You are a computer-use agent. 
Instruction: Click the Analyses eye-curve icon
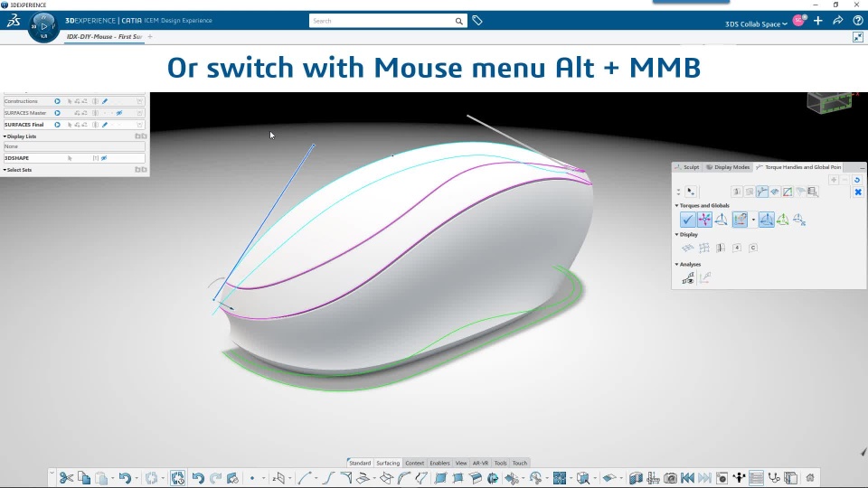pos(688,278)
